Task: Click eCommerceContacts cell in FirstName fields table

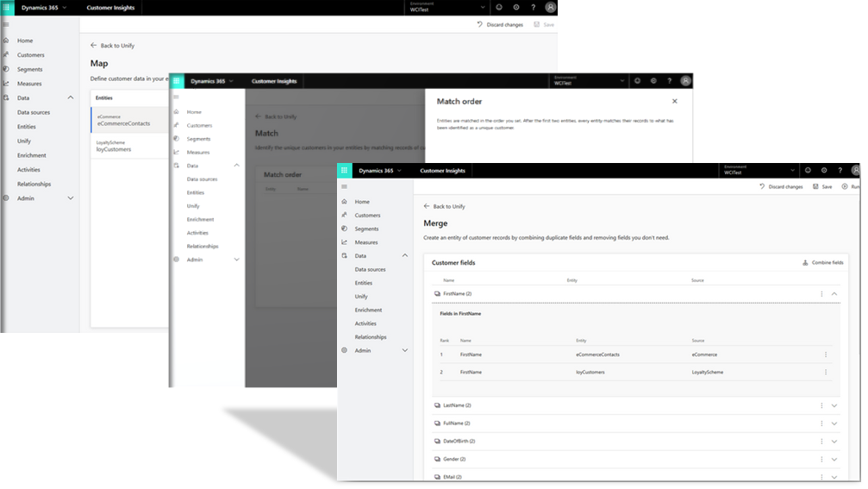Action: [598, 354]
